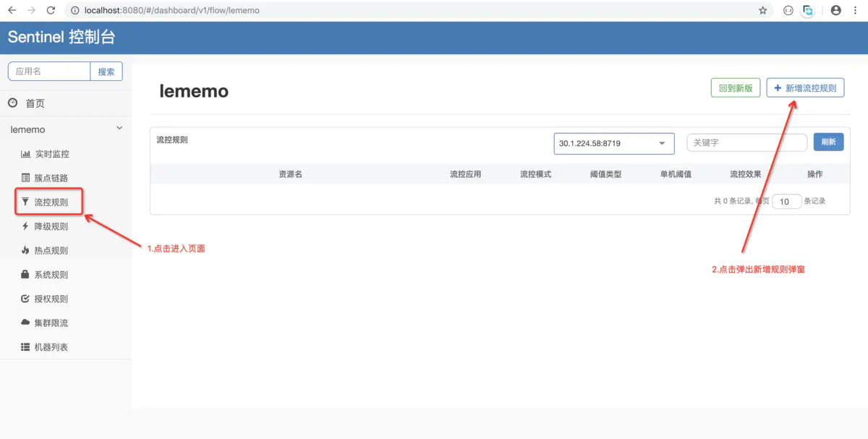This screenshot has width=868, height=439.
Task: Click the flame icon for 热点规则
Action: [26, 250]
